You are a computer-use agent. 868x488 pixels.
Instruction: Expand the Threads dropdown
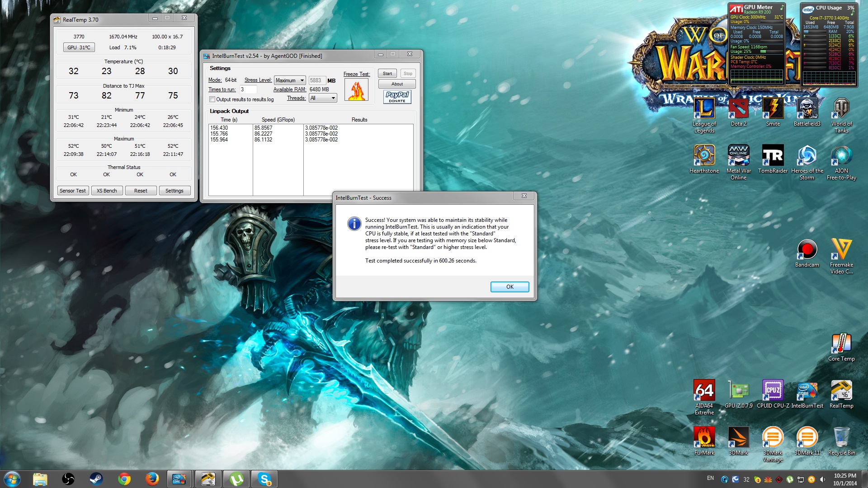coord(323,98)
